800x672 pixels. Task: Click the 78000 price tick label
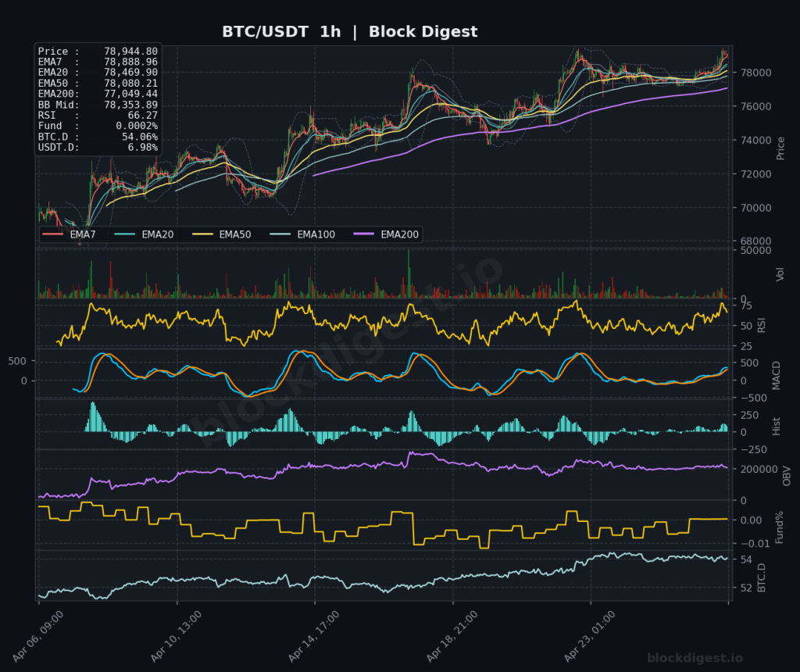tap(755, 73)
